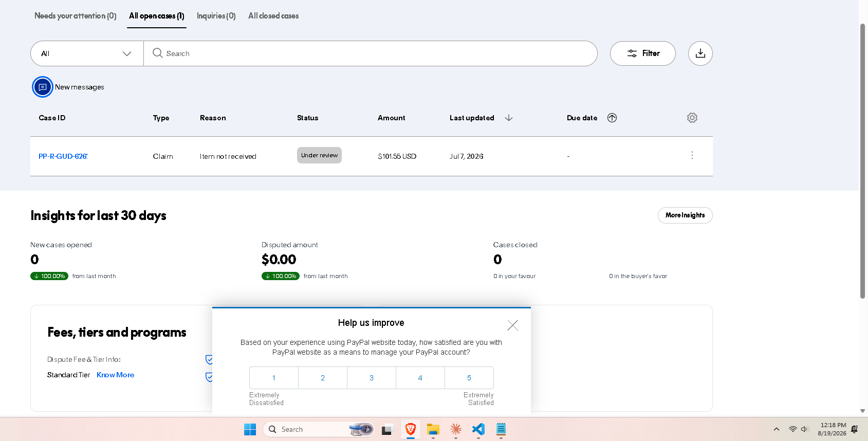Click the Reason column header
This screenshot has width=868, height=441.
pos(213,118)
